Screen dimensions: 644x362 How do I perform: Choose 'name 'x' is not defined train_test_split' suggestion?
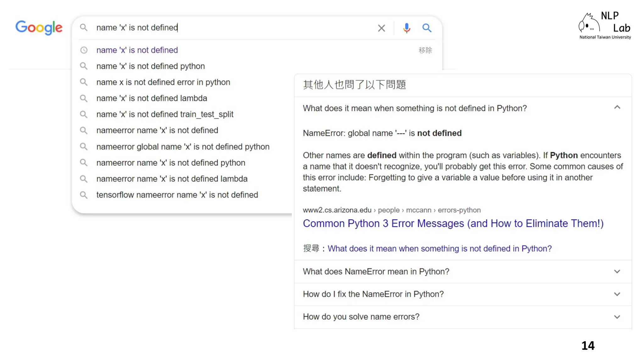tap(165, 114)
